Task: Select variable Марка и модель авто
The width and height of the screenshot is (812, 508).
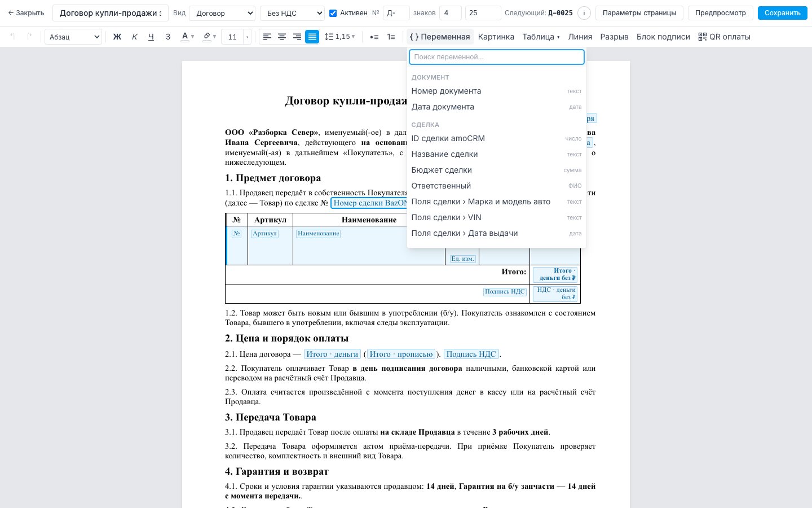Action: (x=496, y=202)
